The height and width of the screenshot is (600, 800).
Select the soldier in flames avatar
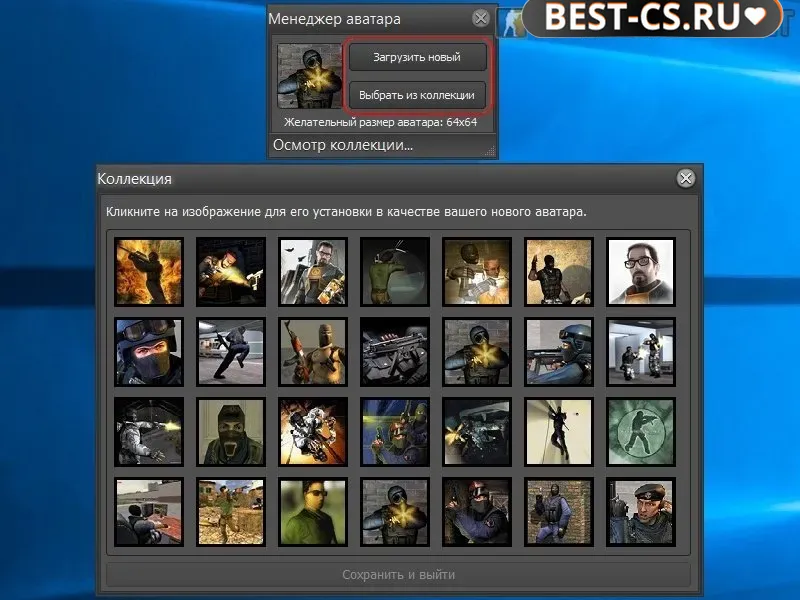(148, 271)
